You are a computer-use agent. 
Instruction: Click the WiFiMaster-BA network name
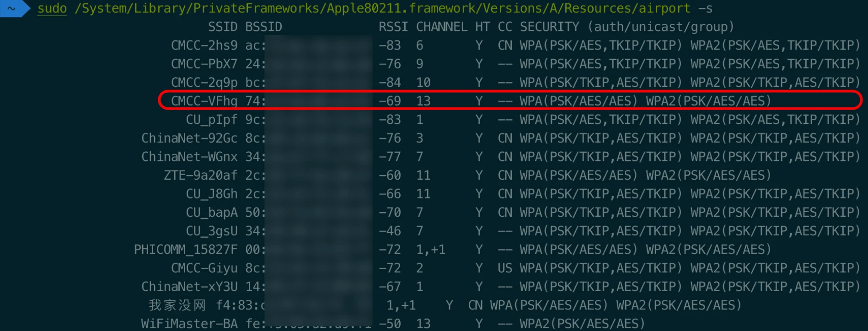click(189, 324)
